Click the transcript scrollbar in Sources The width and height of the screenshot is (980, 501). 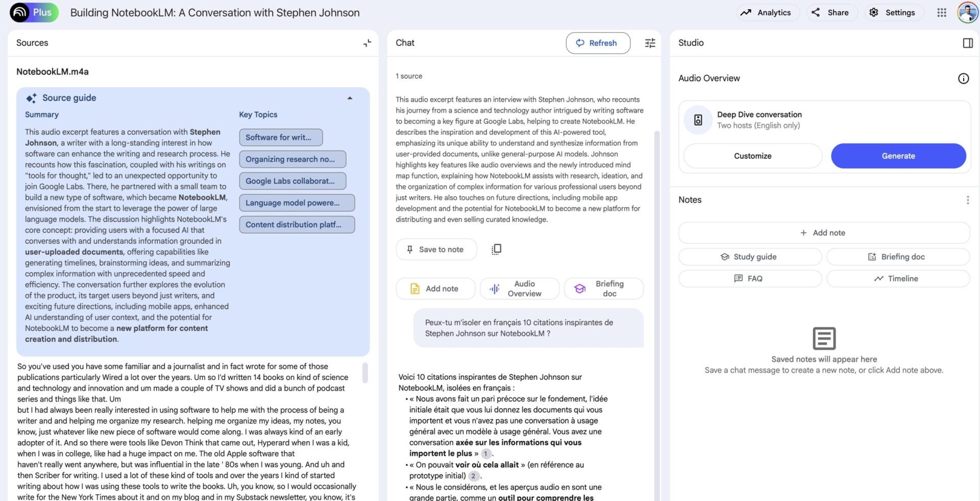[365, 373]
